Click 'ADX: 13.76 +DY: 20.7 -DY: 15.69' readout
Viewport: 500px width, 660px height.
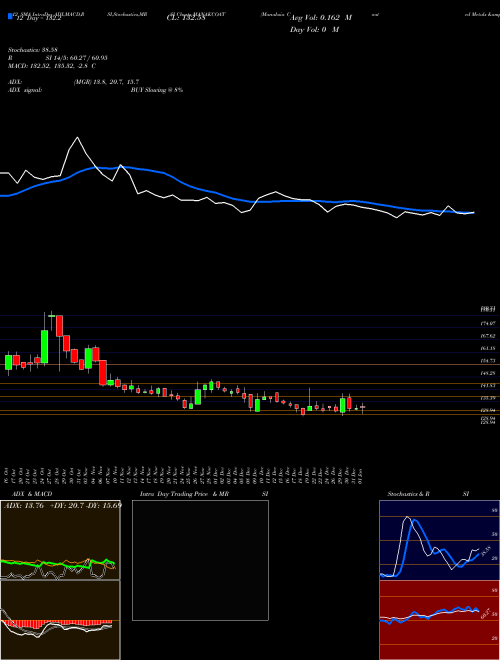(63, 505)
